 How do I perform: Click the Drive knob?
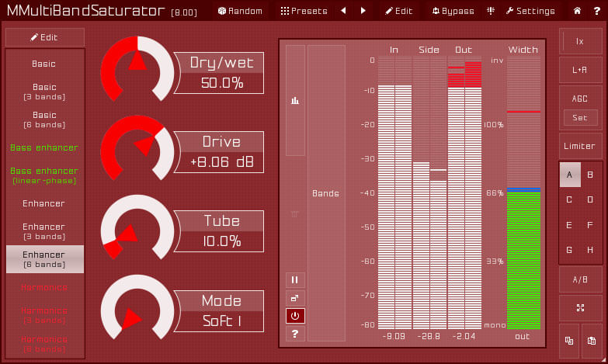[x=137, y=149]
